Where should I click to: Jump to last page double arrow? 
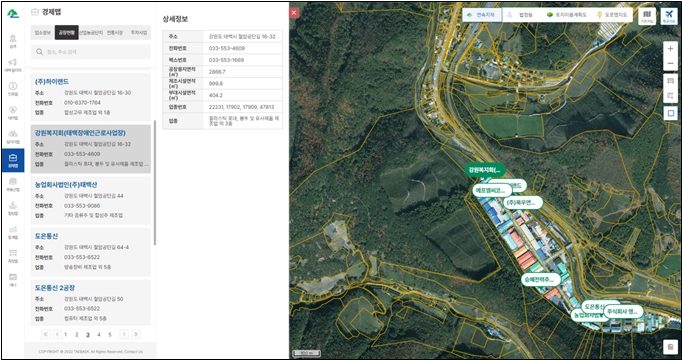pos(136,334)
